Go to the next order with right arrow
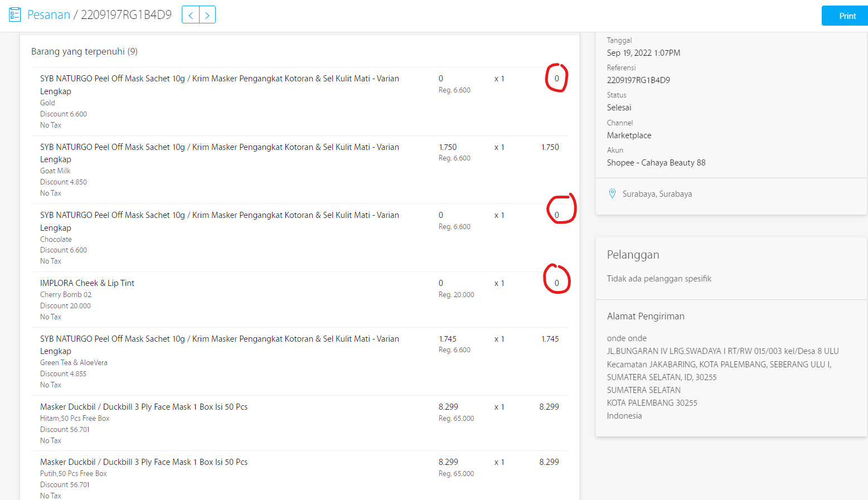This screenshot has width=868, height=500. [x=207, y=15]
